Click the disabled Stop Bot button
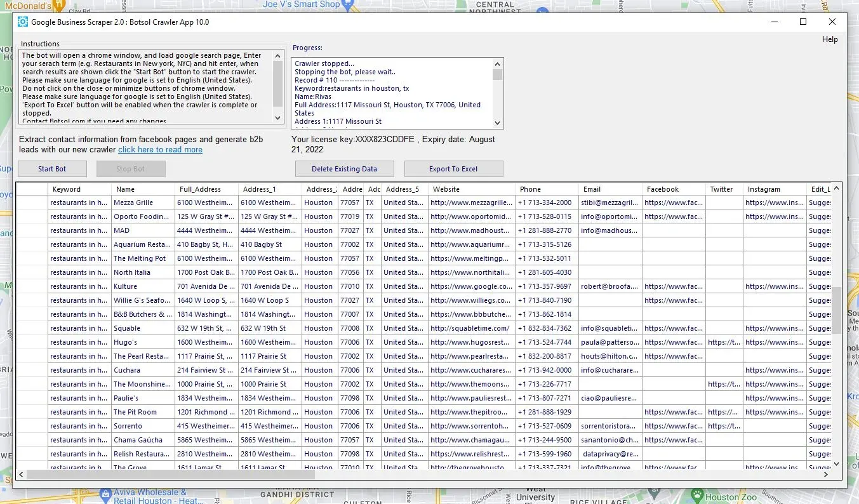 click(x=131, y=169)
